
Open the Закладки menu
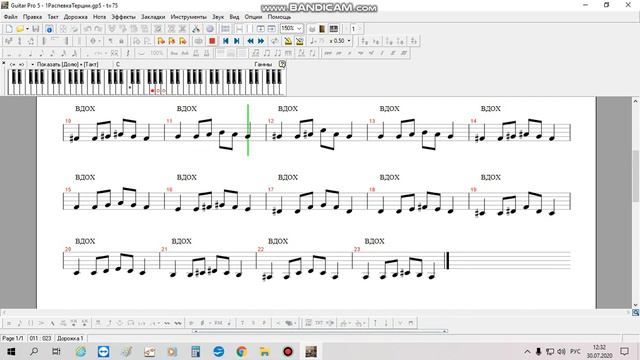153,17
